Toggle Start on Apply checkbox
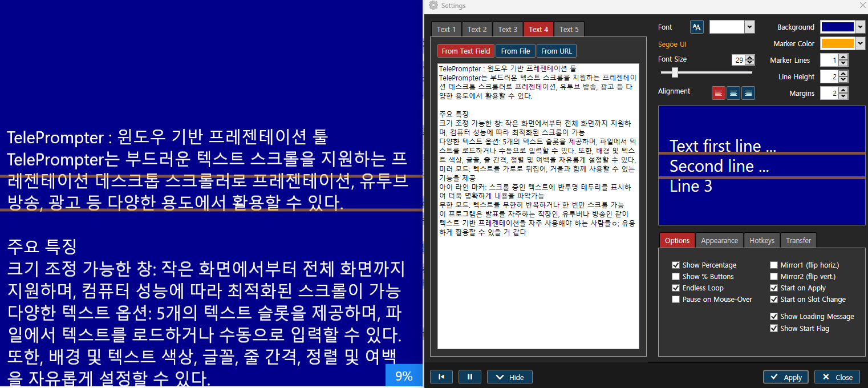Screen dimensions: 868x388 click(774, 288)
